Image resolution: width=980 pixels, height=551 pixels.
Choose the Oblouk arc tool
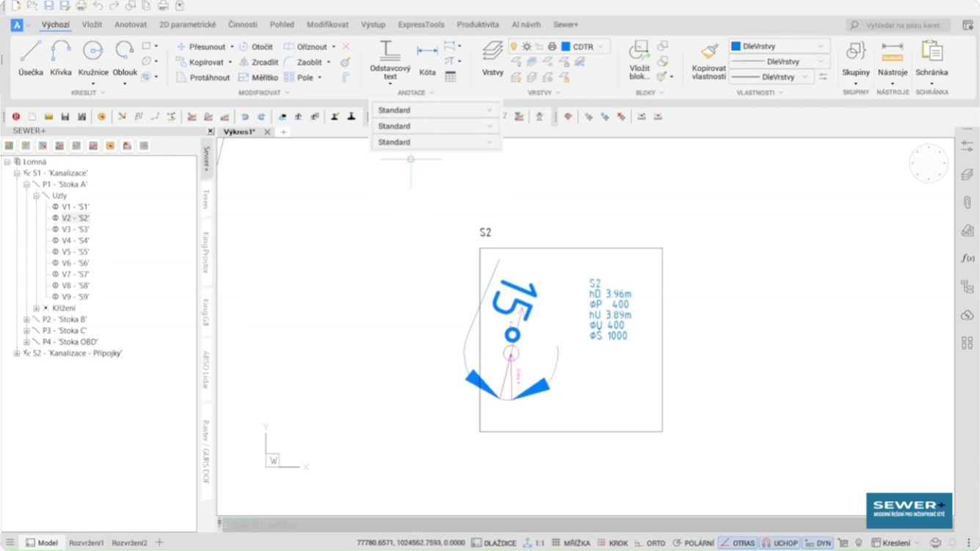125,59
